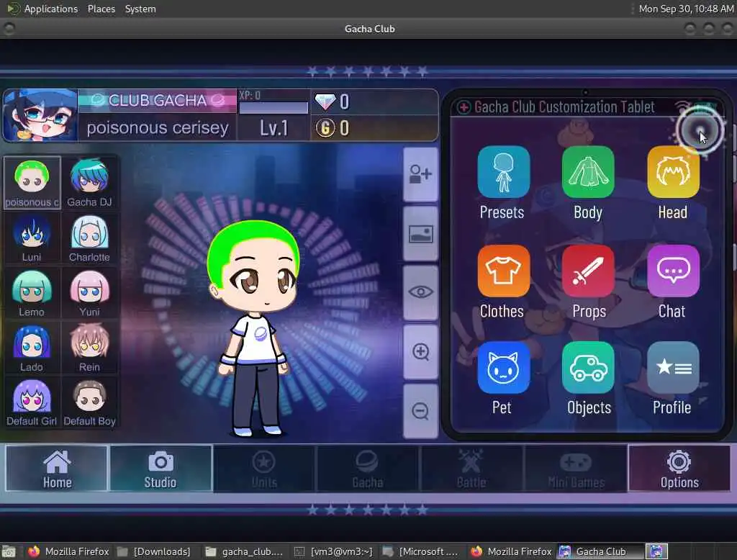Select the Lado character slot
This screenshot has width=737, height=560.
pyautogui.click(x=32, y=348)
